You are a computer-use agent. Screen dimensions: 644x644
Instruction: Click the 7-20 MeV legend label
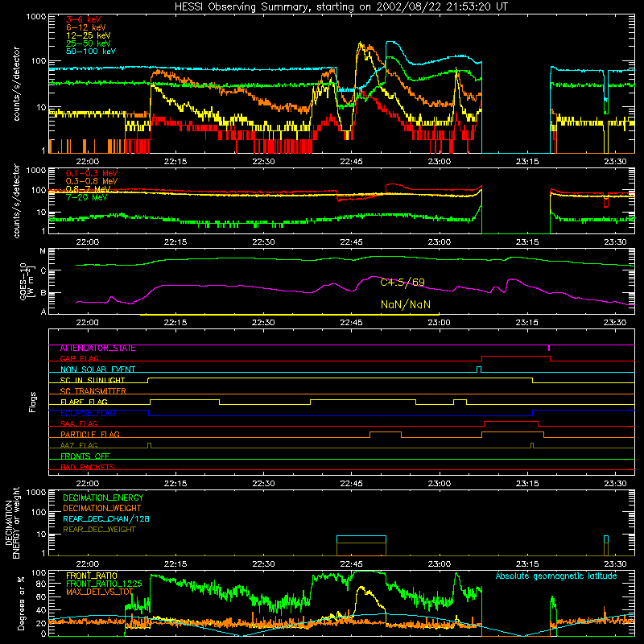coord(86,197)
